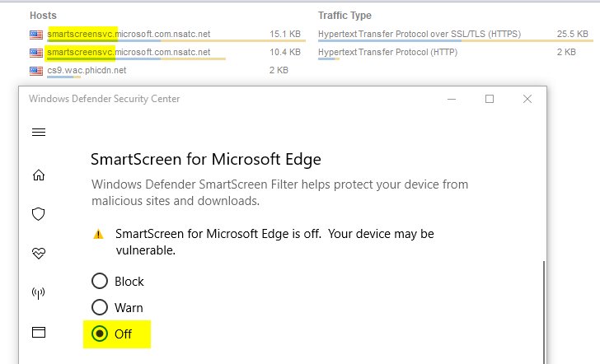Click the yellow warning triangle icon
Viewport: 600px width, 364px height.
click(x=99, y=235)
